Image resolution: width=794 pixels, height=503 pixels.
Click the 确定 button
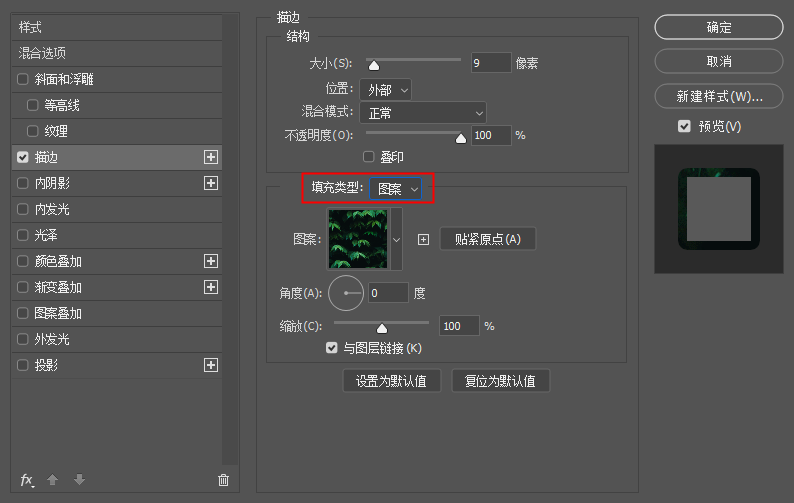point(719,27)
